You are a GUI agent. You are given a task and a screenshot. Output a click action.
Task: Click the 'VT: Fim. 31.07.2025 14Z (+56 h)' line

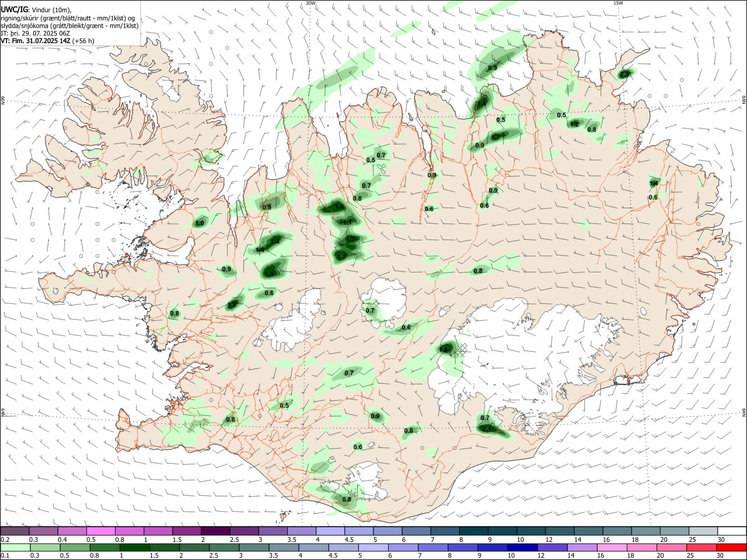pos(47,41)
